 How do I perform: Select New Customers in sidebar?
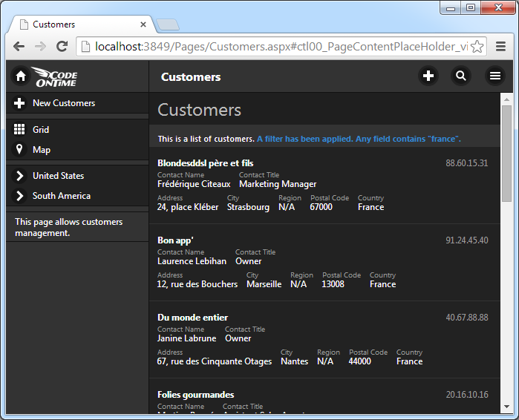point(63,103)
